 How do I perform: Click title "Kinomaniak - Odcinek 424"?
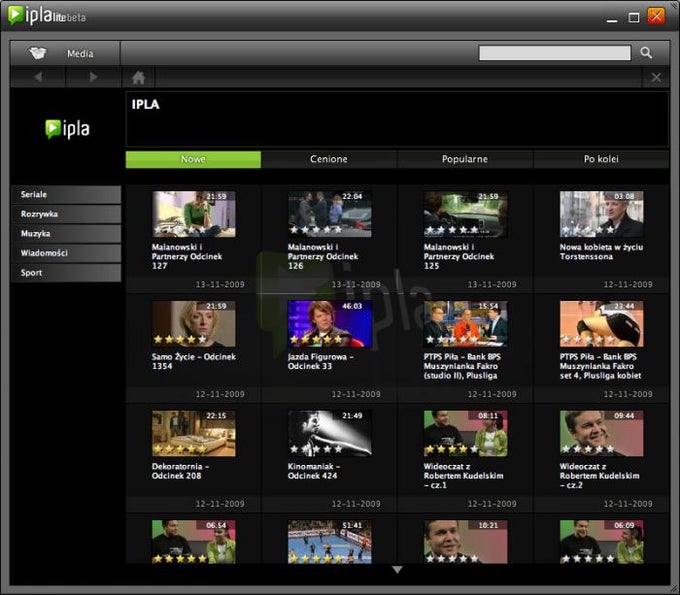(314, 471)
